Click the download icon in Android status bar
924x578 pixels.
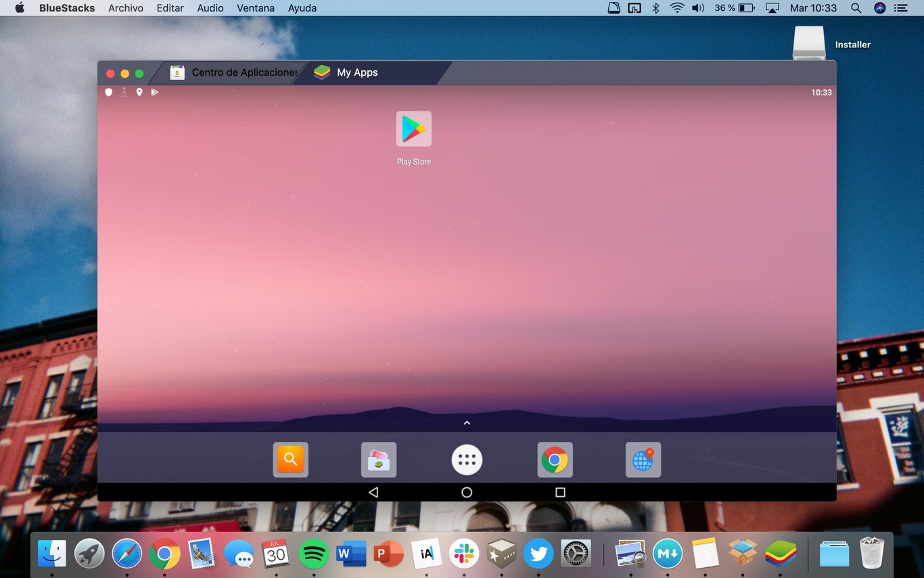(124, 92)
